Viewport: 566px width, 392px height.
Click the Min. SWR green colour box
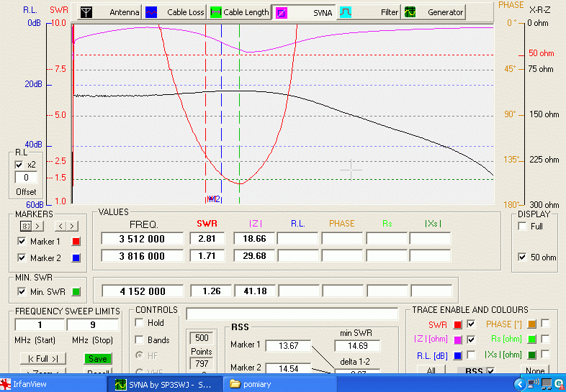(x=75, y=291)
